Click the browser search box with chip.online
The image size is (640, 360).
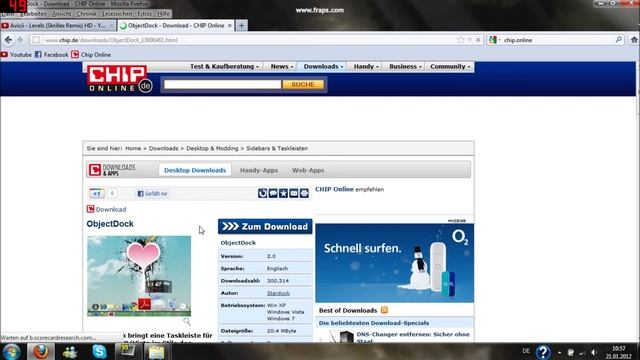tap(556, 40)
